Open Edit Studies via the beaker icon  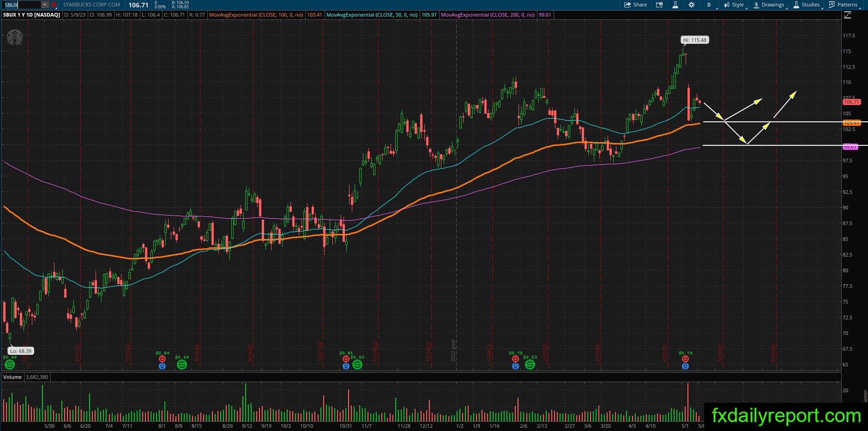tap(675, 5)
